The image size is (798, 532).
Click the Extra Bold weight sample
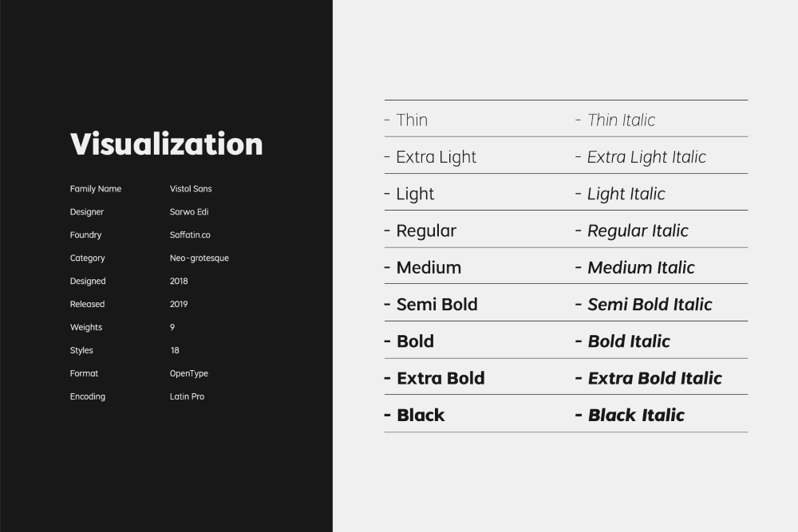tap(440, 378)
